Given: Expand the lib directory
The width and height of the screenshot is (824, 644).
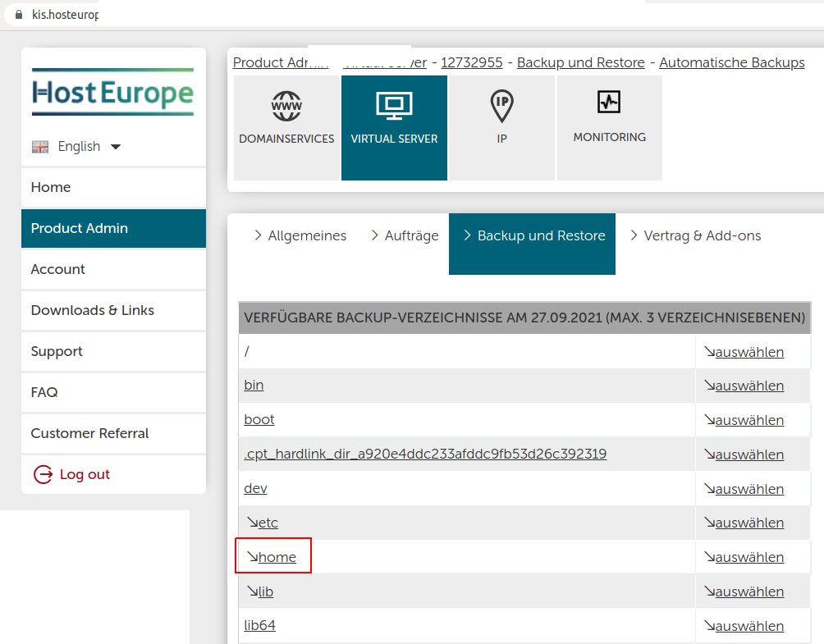Looking at the screenshot, I should click(x=265, y=591).
